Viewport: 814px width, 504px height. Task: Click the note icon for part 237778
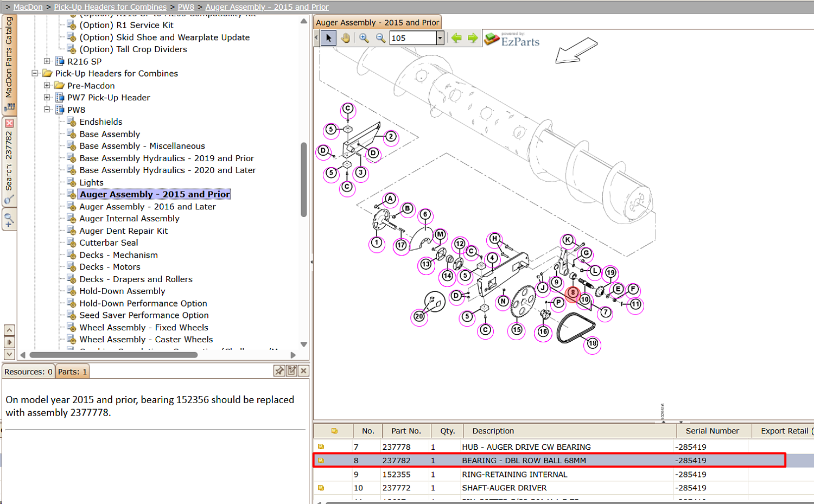coord(321,446)
